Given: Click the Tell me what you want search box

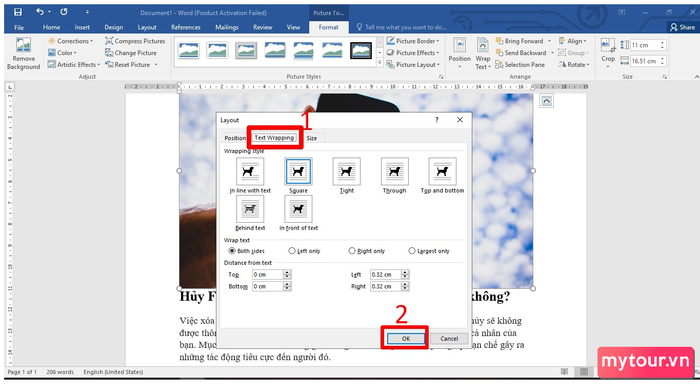Looking at the screenshot, I should (402, 27).
